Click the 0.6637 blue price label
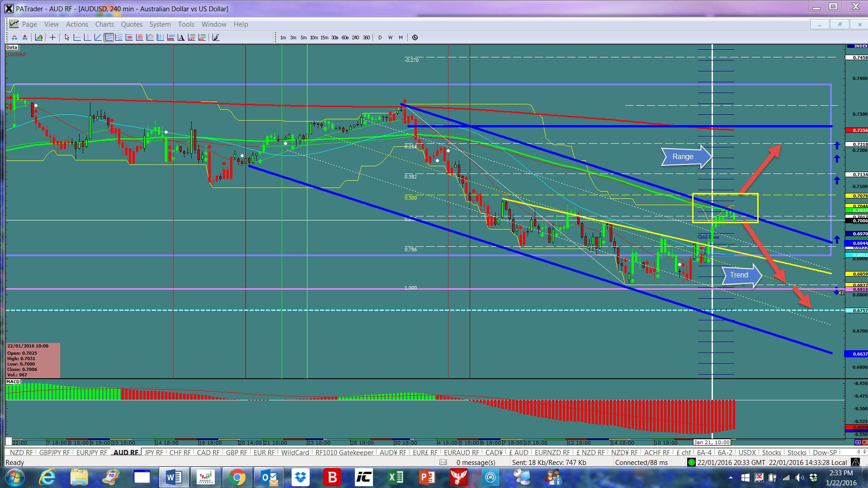The image size is (868, 488). pos(856,354)
